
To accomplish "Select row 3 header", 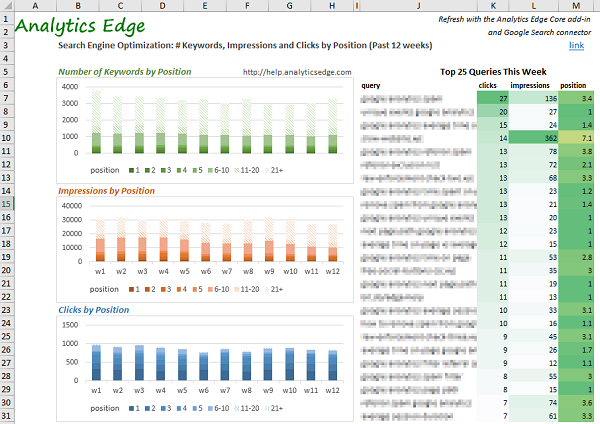I will click(7, 45).
